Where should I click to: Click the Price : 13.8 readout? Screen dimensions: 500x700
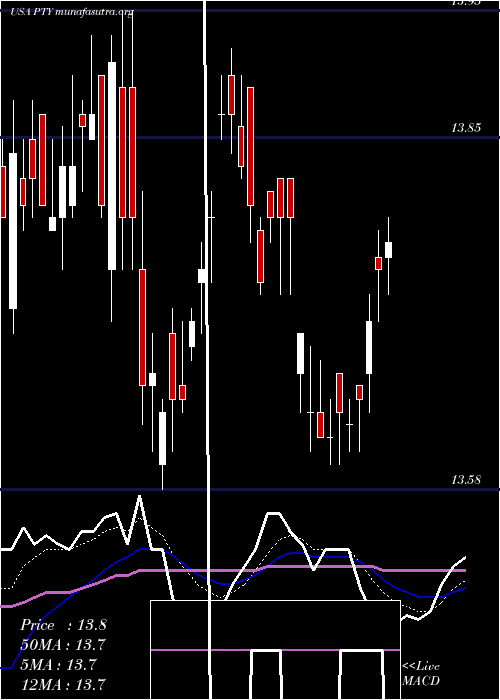tap(63, 625)
